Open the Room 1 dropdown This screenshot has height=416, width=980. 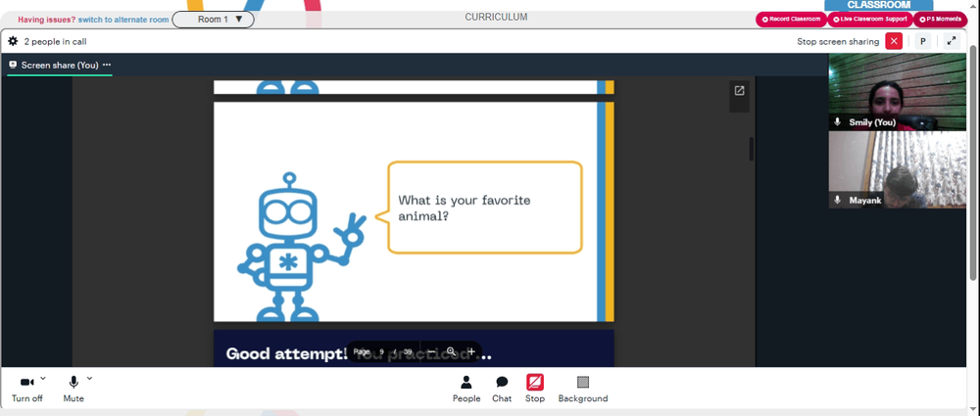tap(213, 20)
